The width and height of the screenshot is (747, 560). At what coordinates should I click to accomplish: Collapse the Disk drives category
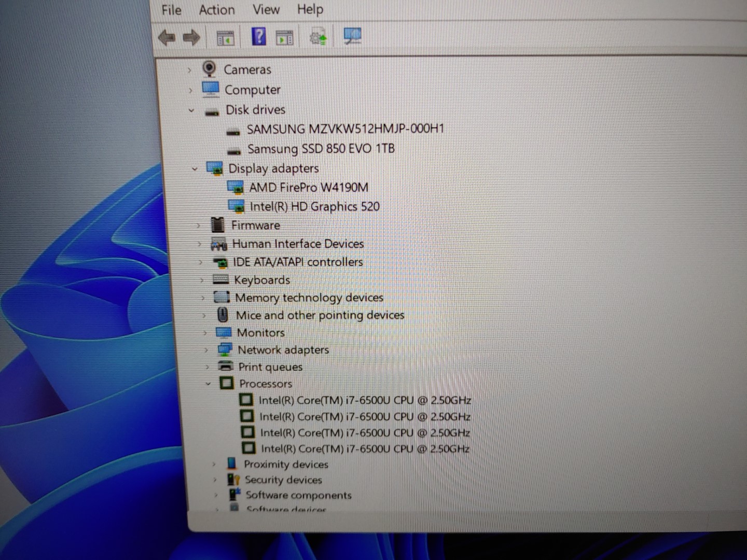tap(191, 110)
